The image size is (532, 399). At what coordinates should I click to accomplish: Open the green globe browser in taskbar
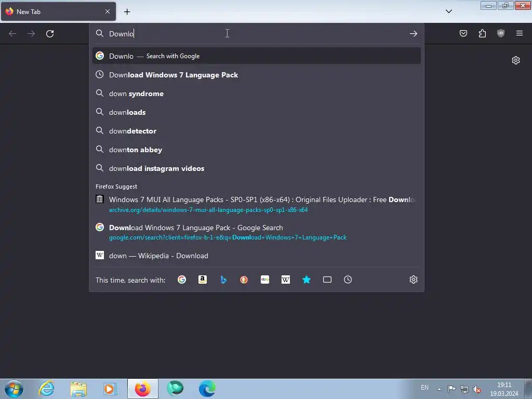[175, 389]
